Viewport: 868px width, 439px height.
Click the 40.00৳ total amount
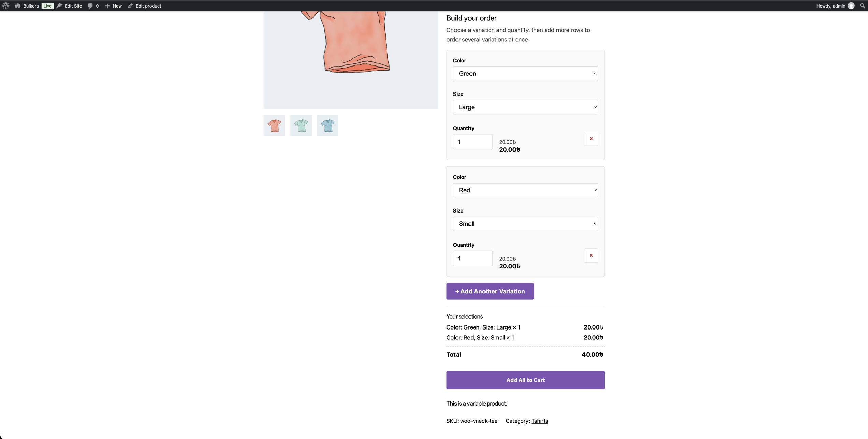[592, 355]
